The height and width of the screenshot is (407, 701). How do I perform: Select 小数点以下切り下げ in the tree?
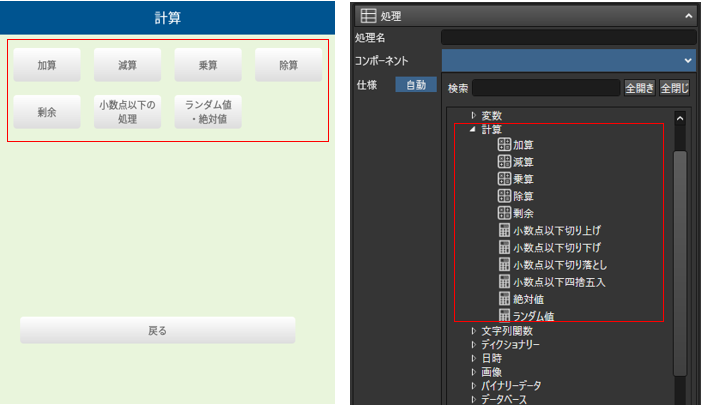[557, 247]
